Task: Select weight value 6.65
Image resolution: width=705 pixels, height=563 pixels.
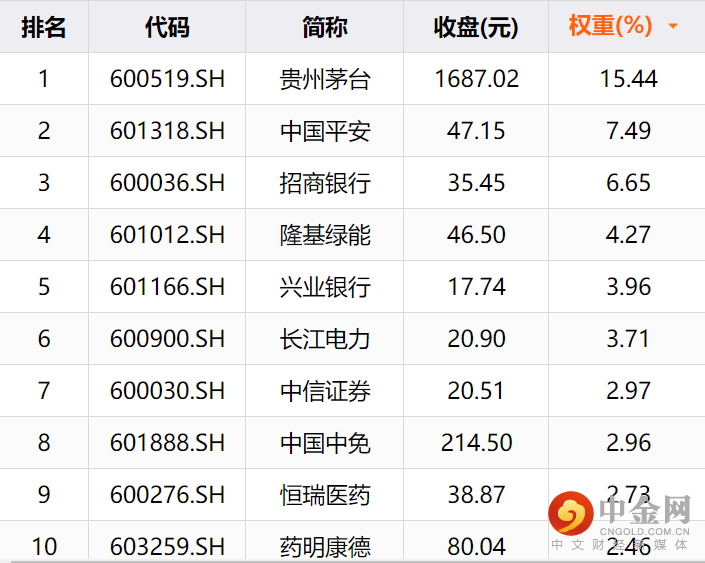Action: (x=629, y=183)
